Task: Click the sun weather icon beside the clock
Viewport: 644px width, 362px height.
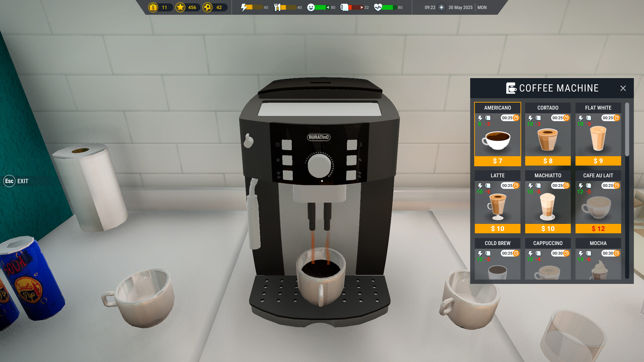Action: tap(441, 7)
